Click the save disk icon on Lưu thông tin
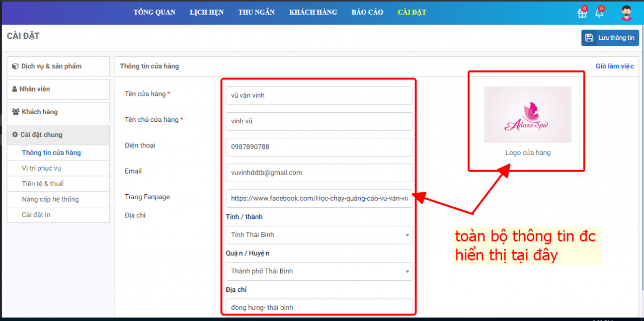 click(589, 38)
